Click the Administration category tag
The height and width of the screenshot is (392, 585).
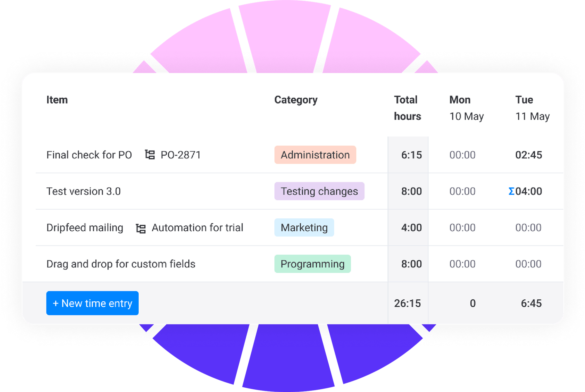(x=315, y=155)
